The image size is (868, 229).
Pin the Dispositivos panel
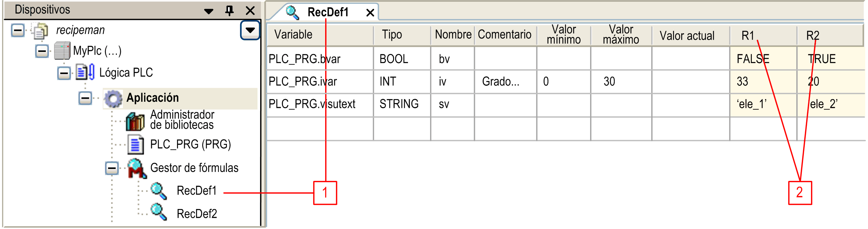pyautogui.click(x=230, y=11)
